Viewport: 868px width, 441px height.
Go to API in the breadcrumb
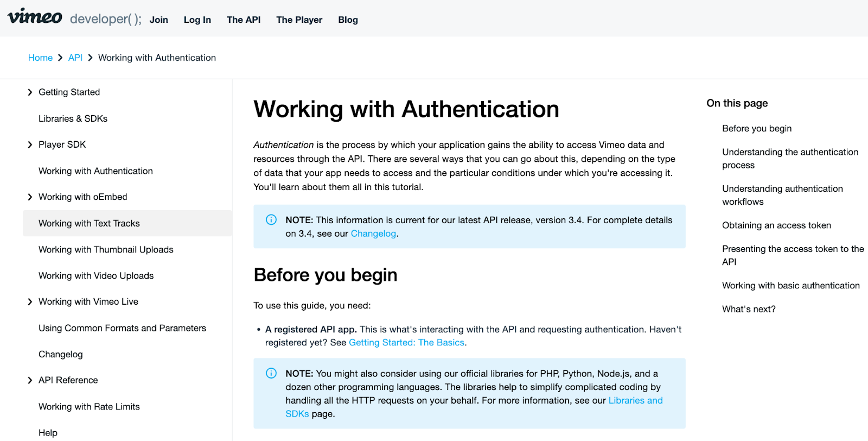75,58
